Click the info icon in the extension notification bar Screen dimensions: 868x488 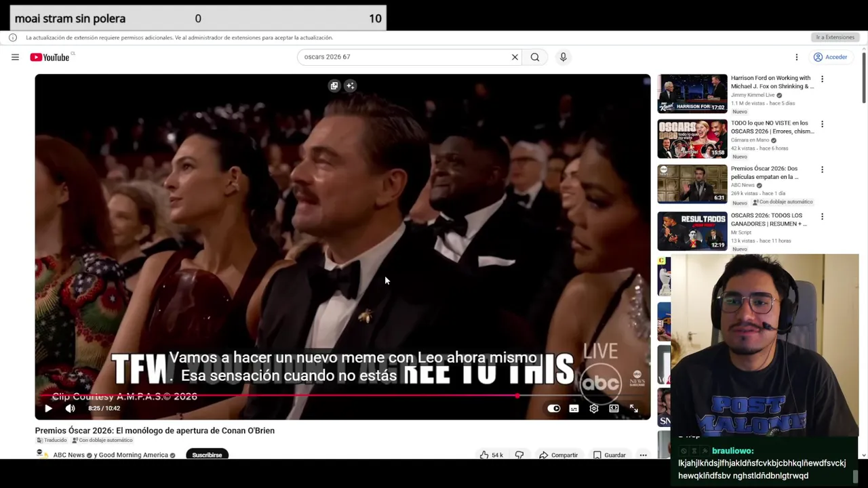tap(13, 37)
